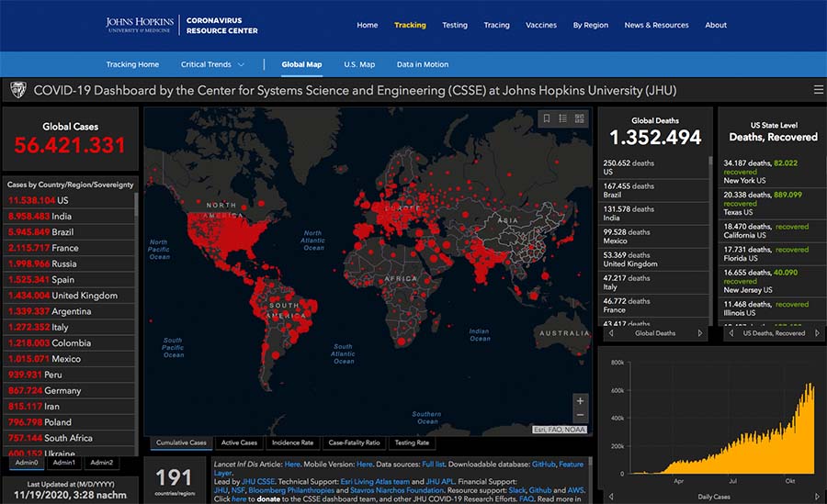This screenshot has width=827, height=504.
Task: Click Italy 47.217 deaths entry
Action: 654,283
